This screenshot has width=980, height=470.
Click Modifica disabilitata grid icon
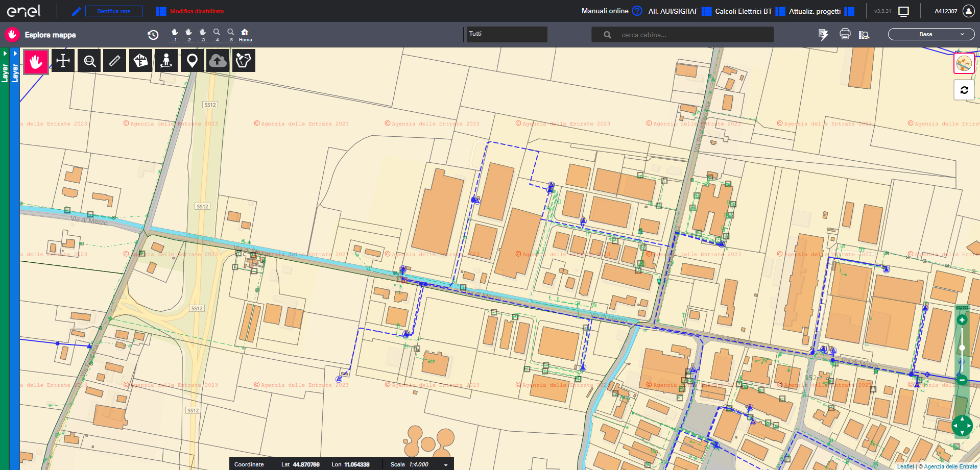click(161, 11)
